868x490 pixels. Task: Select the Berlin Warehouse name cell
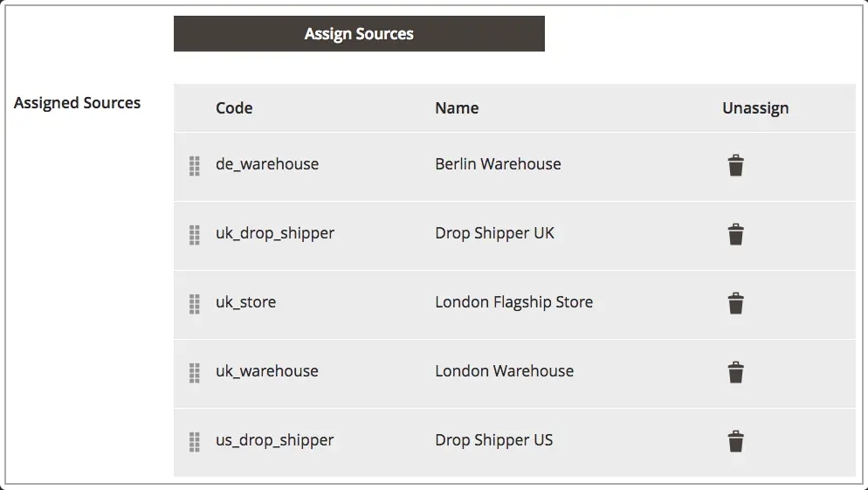(499, 164)
